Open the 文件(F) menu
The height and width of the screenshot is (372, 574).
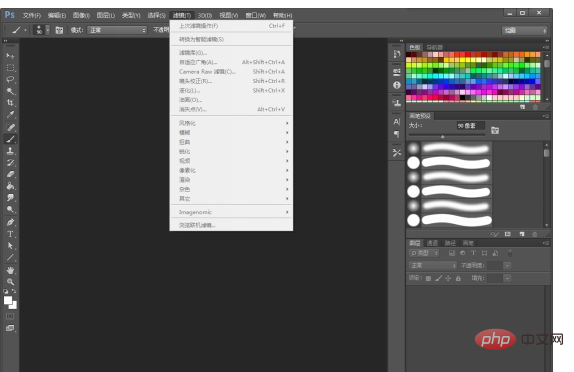pyautogui.click(x=31, y=15)
